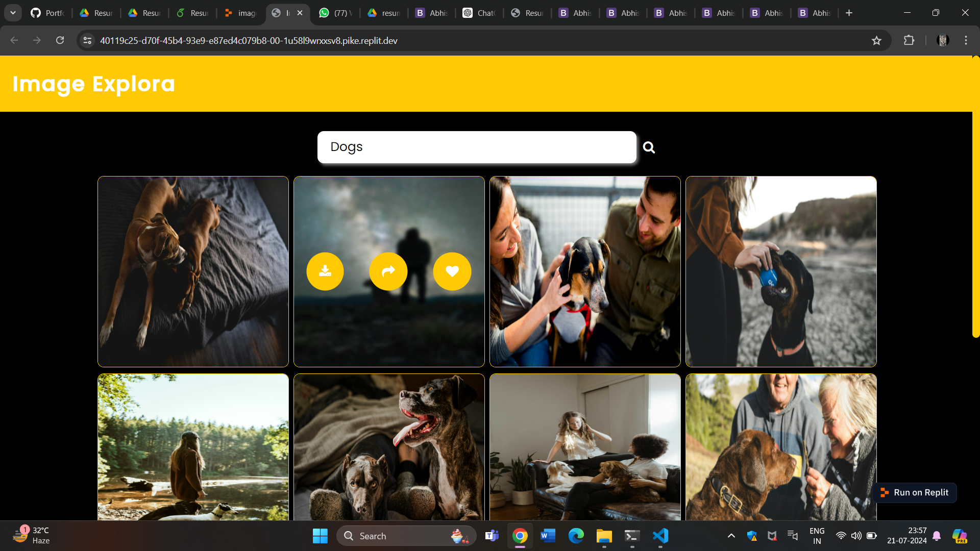Reload the page
The height and width of the screenshot is (551, 980).
tap(60, 41)
